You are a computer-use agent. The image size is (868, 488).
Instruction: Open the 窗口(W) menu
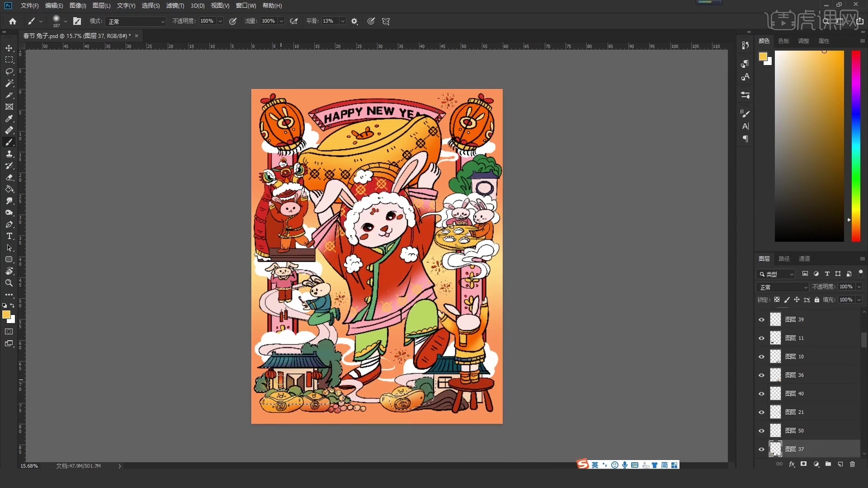[246, 5]
